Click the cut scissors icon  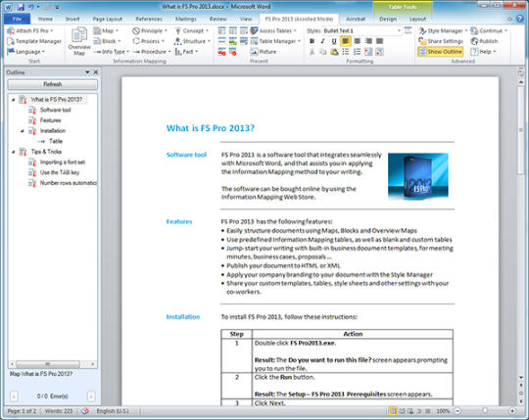coord(313,52)
